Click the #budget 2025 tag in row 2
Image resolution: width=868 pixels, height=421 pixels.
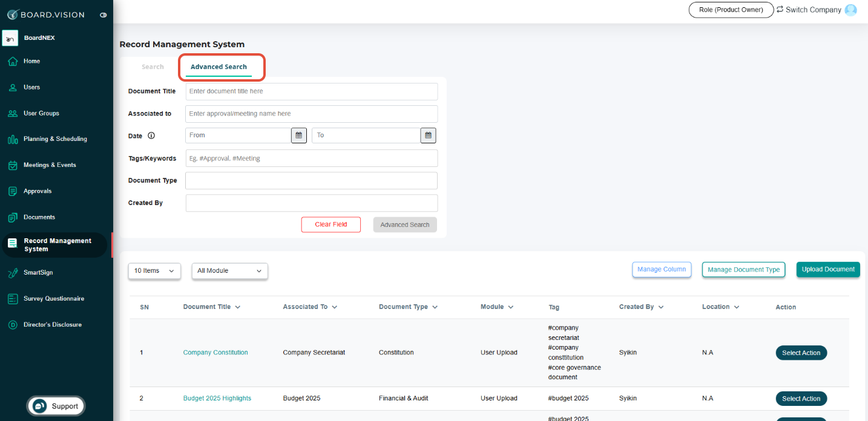(568, 399)
